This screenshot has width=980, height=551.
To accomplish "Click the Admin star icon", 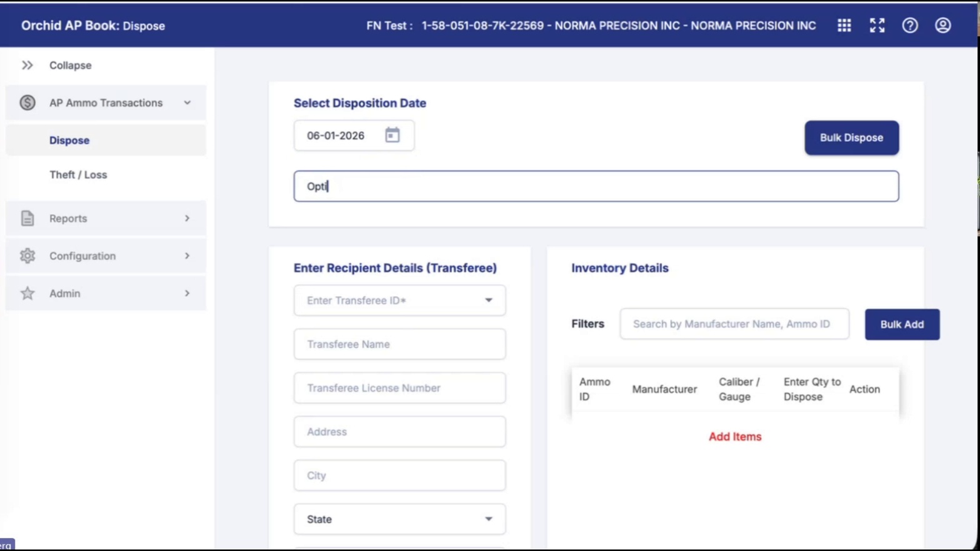I will pyautogui.click(x=27, y=293).
